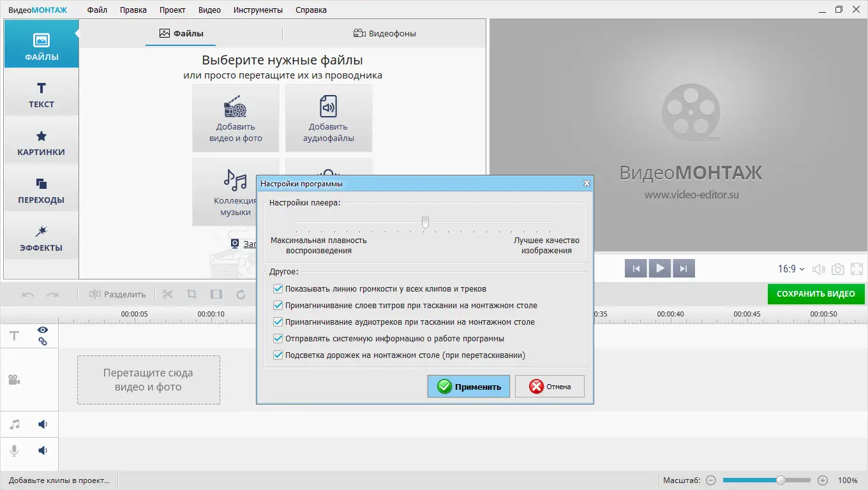Click the video camera track icon
The width and height of the screenshot is (868, 490).
click(14, 380)
